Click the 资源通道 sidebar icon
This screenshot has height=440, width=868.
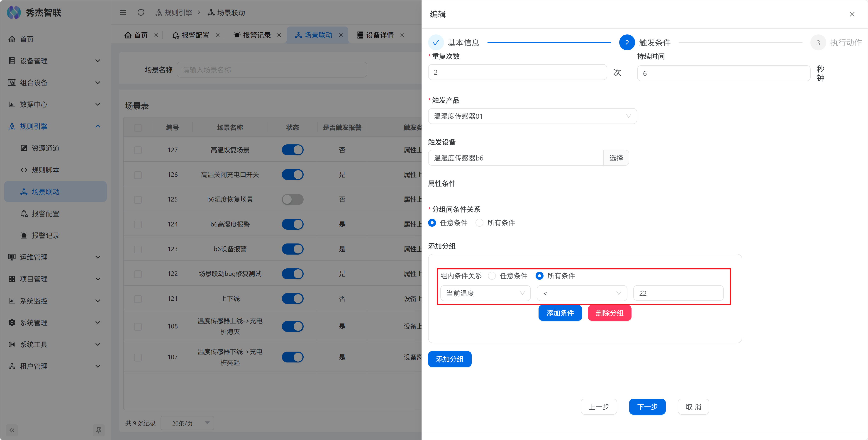click(x=24, y=148)
